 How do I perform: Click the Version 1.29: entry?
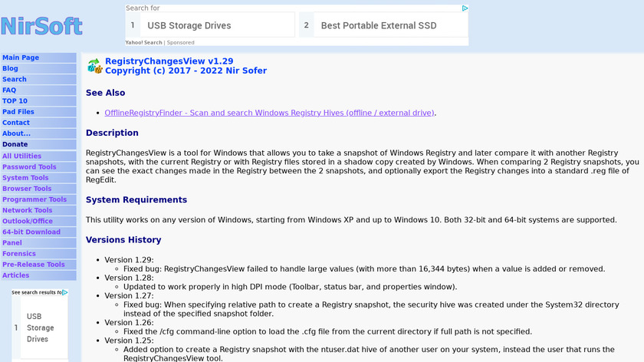(x=129, y=260)
